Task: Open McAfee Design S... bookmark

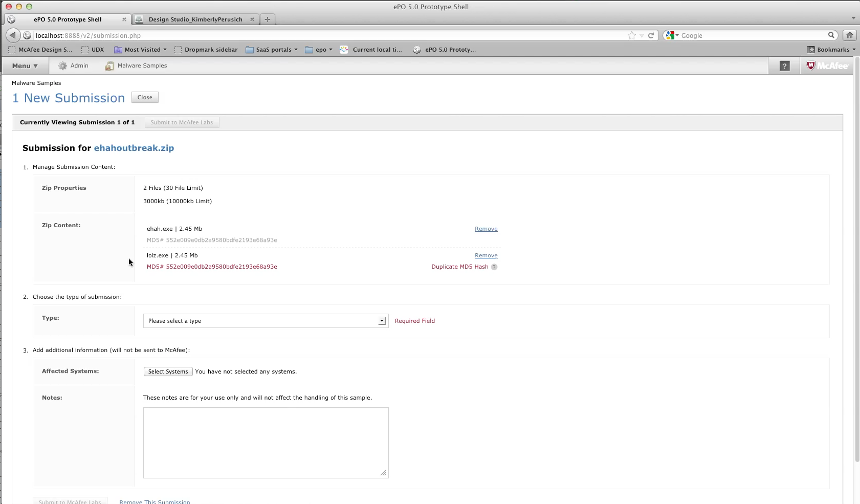Action: tap(40, 50)
